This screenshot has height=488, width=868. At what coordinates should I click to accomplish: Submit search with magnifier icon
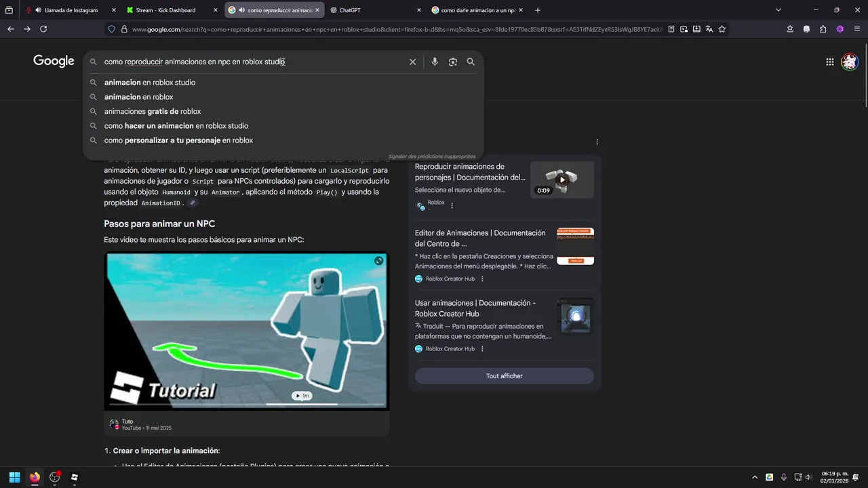click(471, 62)
